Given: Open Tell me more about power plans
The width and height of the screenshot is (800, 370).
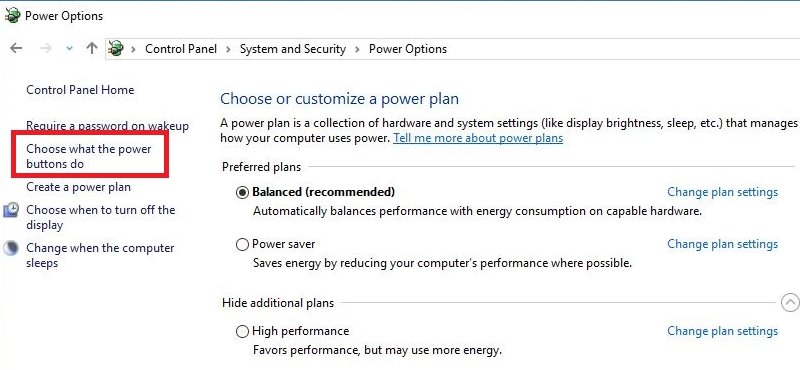Looking at the screenshot, I should [478, 138].
